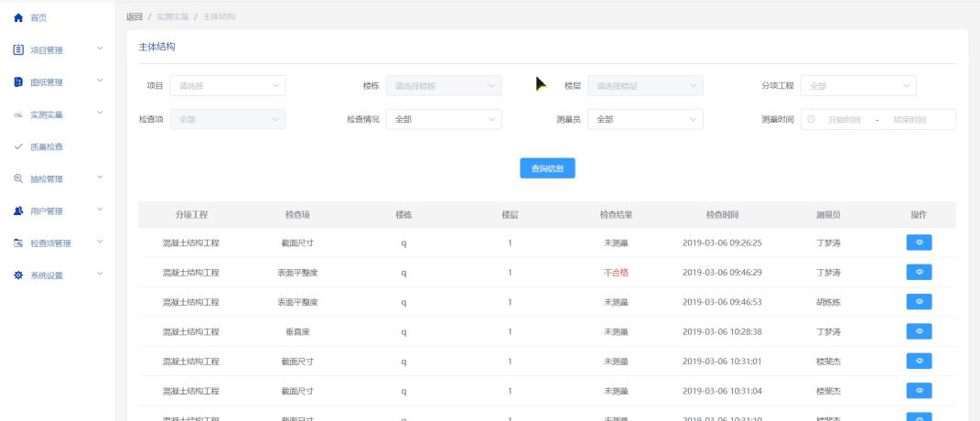Click the 检查时间 column header
980x421 pixels.
click(723, 214)
